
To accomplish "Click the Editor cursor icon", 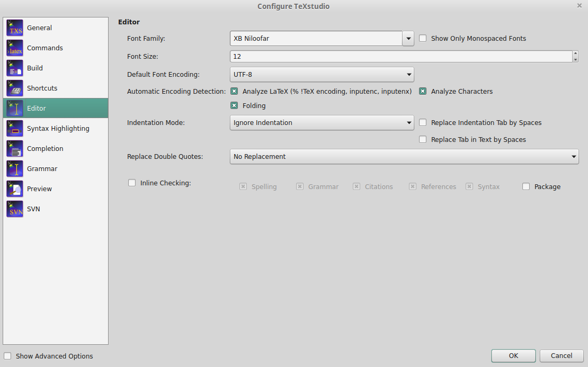I will 15,109.
